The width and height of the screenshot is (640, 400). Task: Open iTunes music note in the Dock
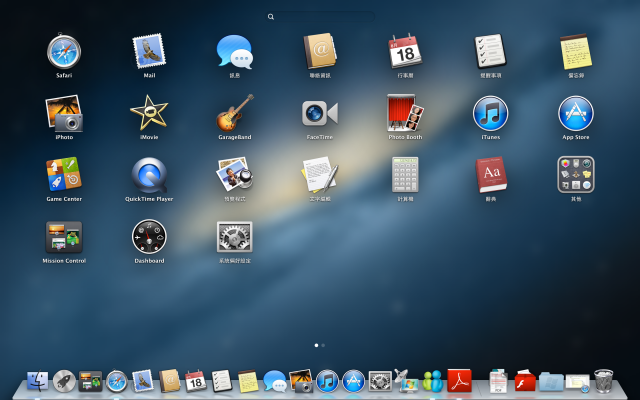coord(327,381)
